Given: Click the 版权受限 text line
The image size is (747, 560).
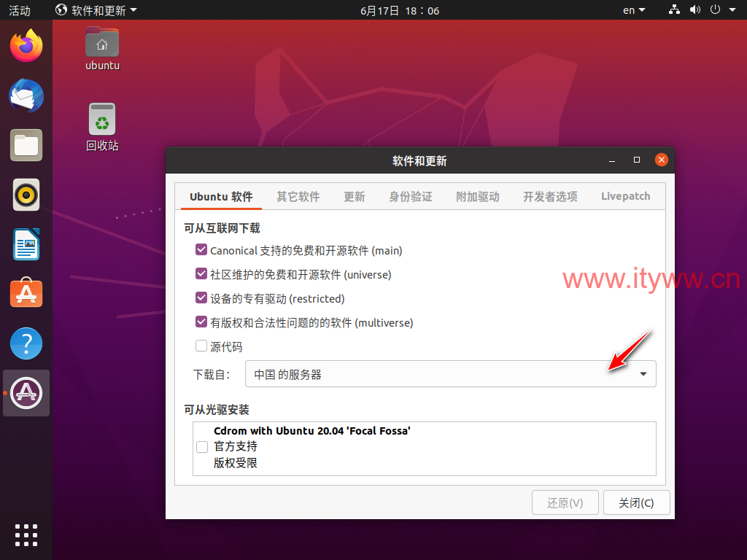Looking at the screenshot, I should [x=236, y=462].
